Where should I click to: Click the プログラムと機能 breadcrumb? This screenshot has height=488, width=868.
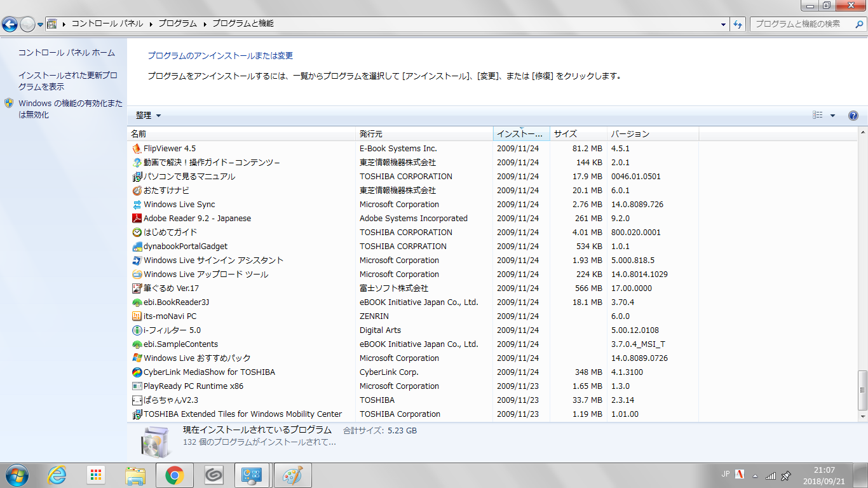pos(243,24)
